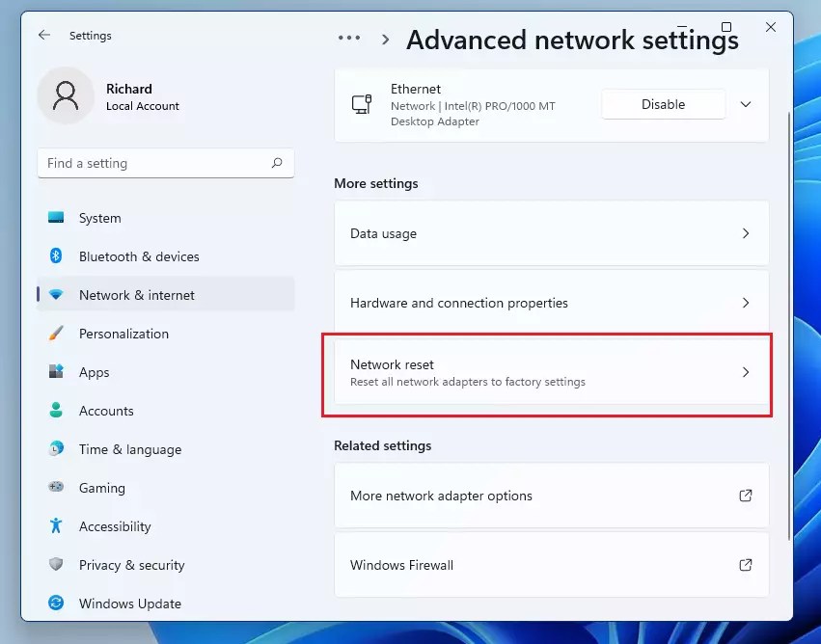Open Richard's account avatar
821x644 pixels.
66,95
